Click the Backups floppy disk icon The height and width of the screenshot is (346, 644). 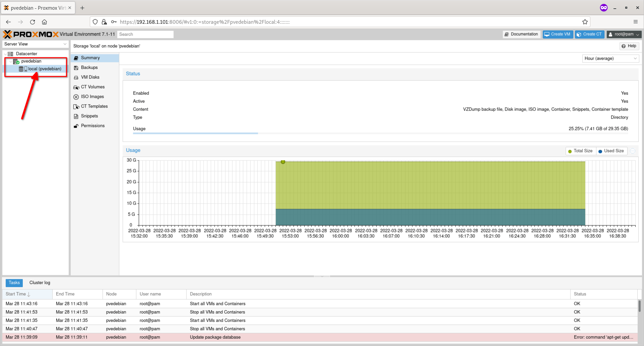pyautogui.click(x=76, y=68)
